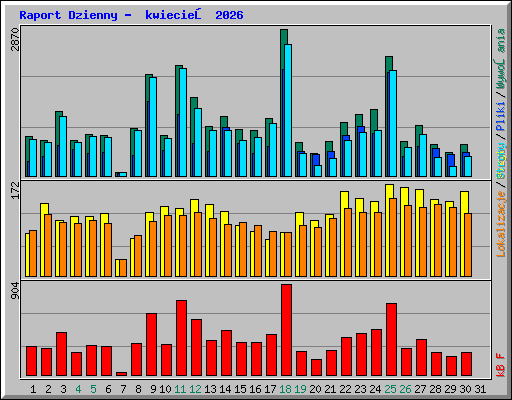Click the cyan bar for day 11
The height and width of the screenshot is (400, 512).
[x=183, y=122]
